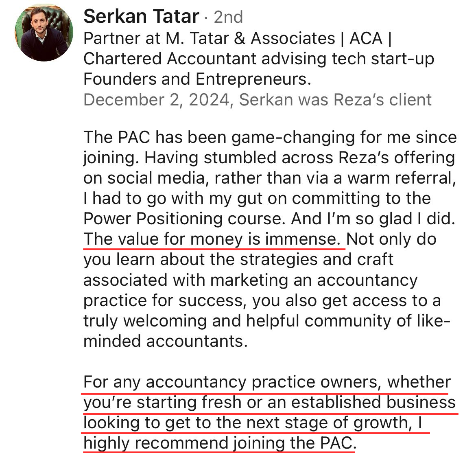476x460 pixels.
Task: Click the "Founders and Entrepreneurs." headline line
Action: point(197,79)
